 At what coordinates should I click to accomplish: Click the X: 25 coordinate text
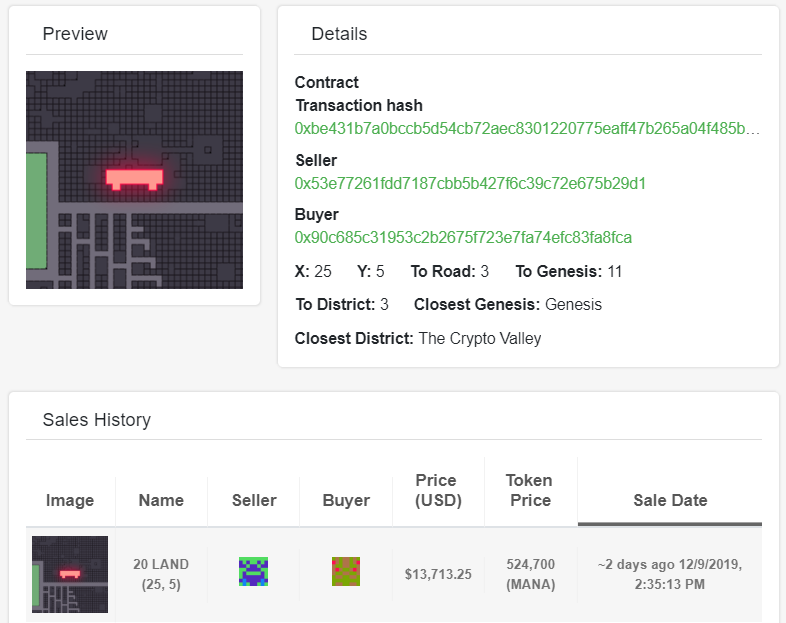click(x=313, y=271)
